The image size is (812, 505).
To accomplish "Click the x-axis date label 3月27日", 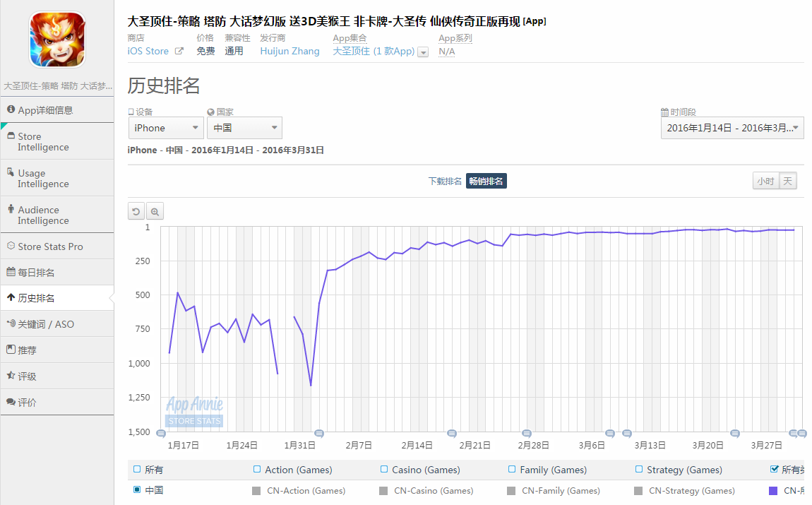I will point(766,445).
